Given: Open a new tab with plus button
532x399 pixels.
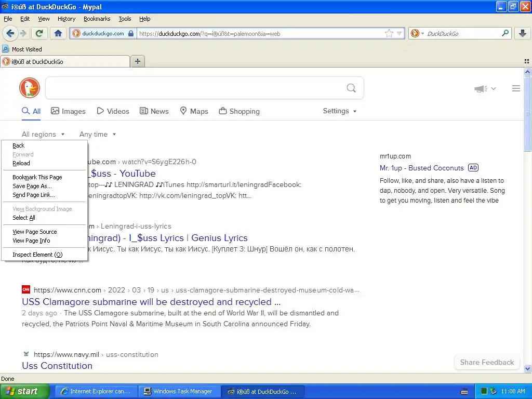Looking at the screenshot, I should click(x=137, y=61).
